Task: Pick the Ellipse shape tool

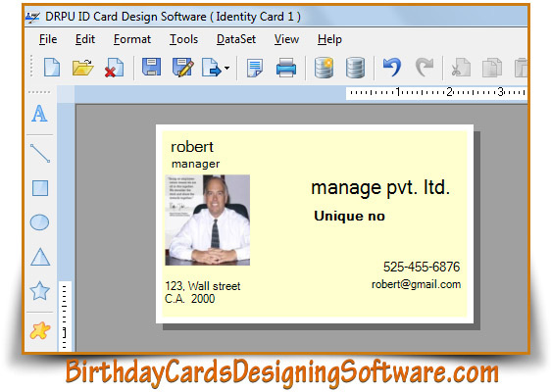Action: (40, 222)
